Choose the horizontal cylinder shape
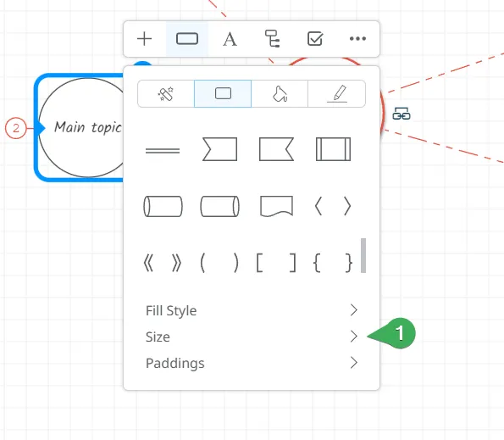Screen dimensions: 504x440 point(163,207)
